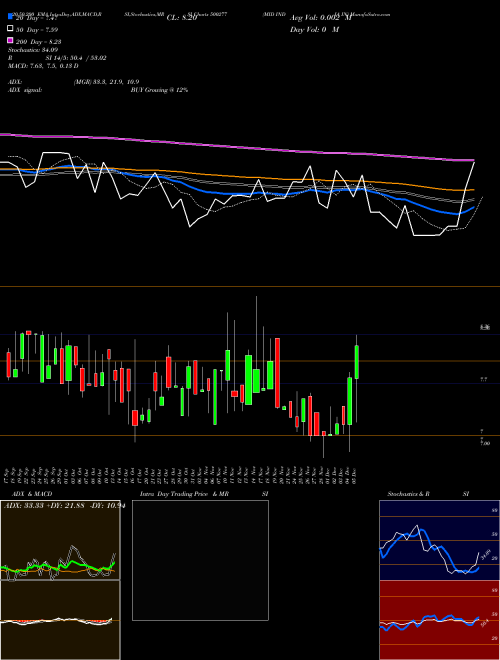This screenshot has height=660, width=500.
Task: Select the '200 Day = 8.23' label
Action: click(x=39, y=42)
